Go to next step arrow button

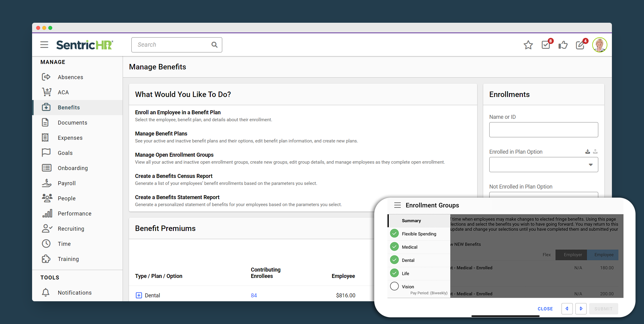(581, 309)
